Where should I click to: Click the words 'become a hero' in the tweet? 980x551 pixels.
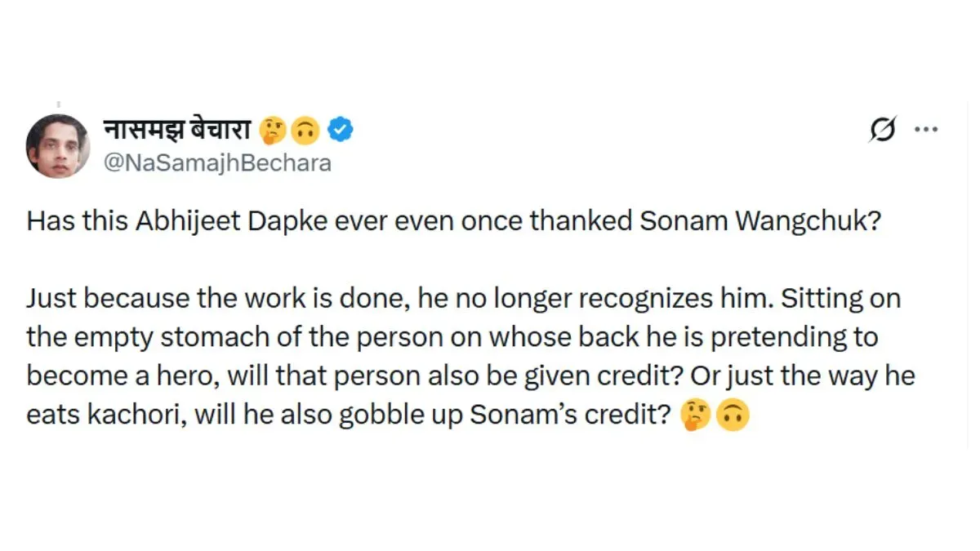tap(121, 377)
